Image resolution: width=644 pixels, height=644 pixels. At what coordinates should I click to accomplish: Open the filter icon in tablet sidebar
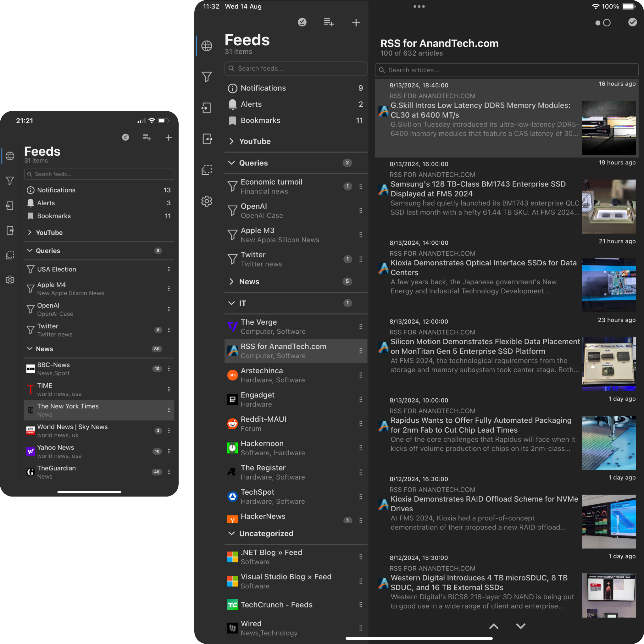tap(207, 77)
